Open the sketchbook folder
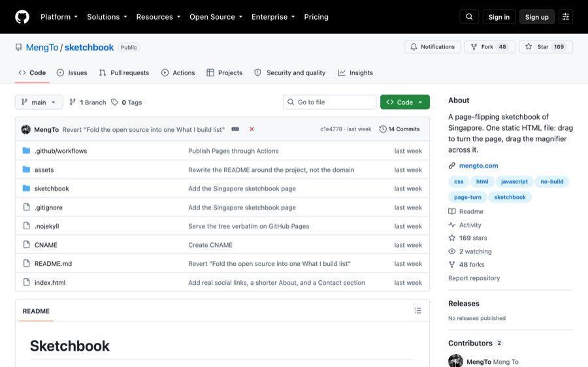The height and width of the screenshot is (367, 588). click(52, 189)
